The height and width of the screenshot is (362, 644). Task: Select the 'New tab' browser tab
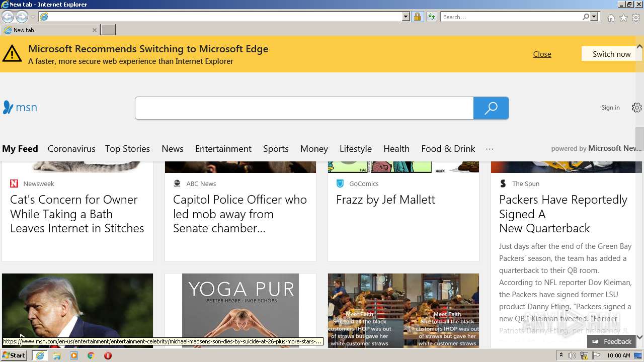click(49, 30)
